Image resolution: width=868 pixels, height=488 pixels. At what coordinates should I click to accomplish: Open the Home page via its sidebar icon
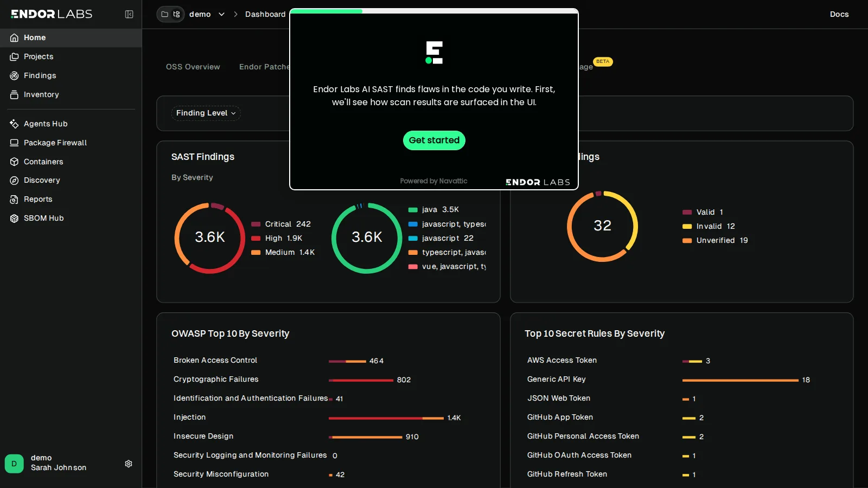[14, 38]
